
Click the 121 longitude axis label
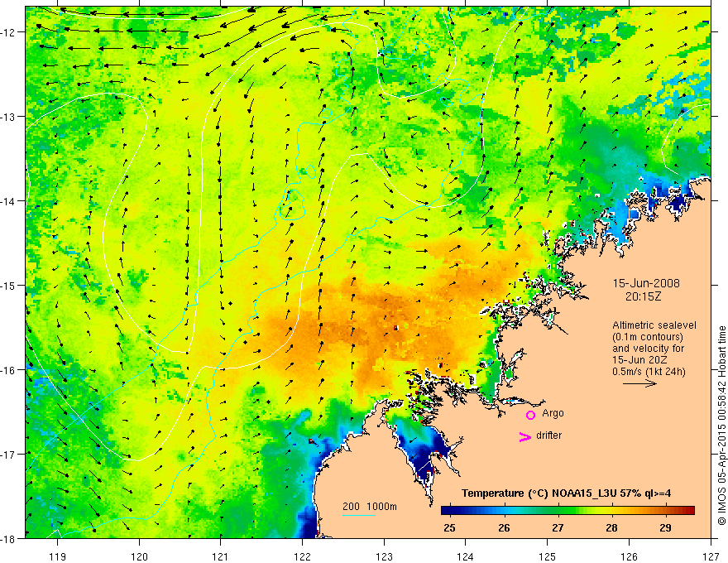tap(221, 556)
